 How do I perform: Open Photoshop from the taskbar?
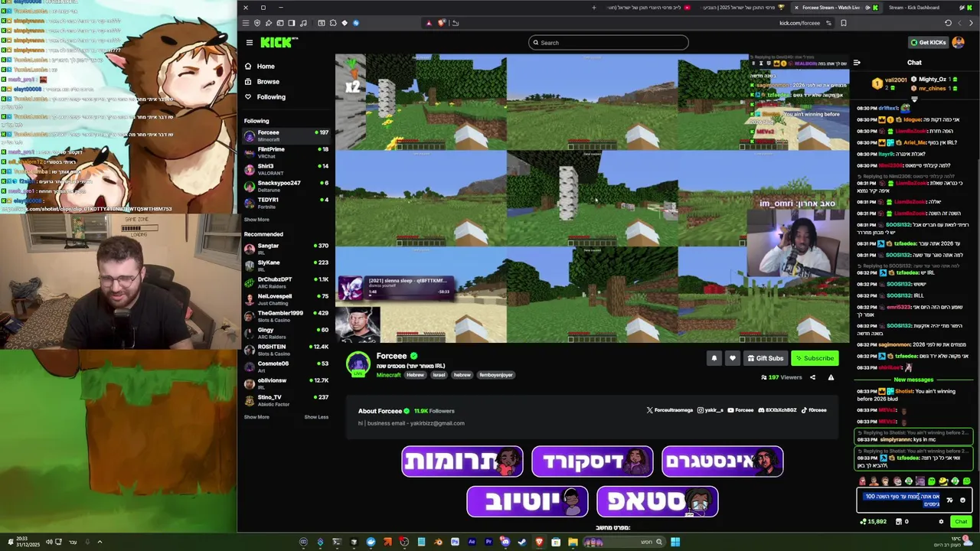pos(455,542)
